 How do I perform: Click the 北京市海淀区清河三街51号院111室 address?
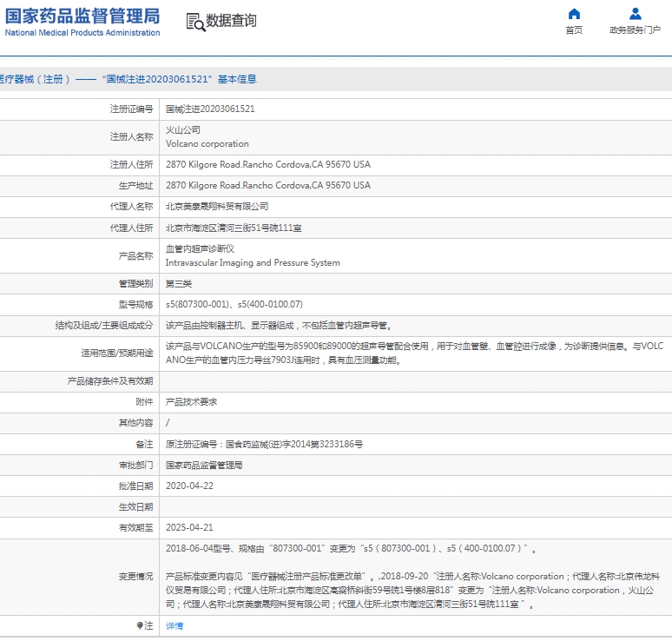[234, 228]
